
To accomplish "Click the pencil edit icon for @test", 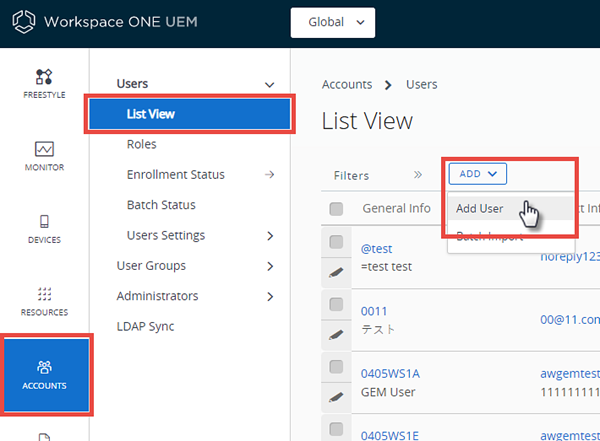I will click(x=336, y=273).
